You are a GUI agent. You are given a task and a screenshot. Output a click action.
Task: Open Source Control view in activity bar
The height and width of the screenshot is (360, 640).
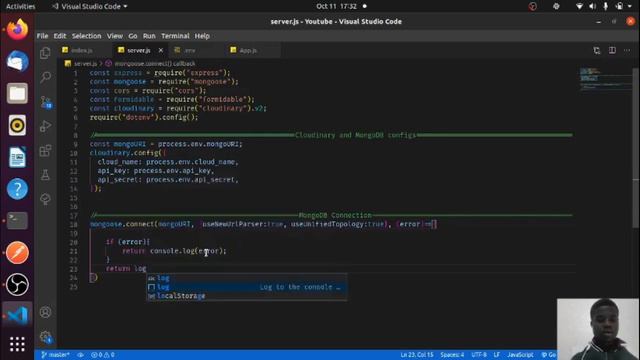coord(46,102)
